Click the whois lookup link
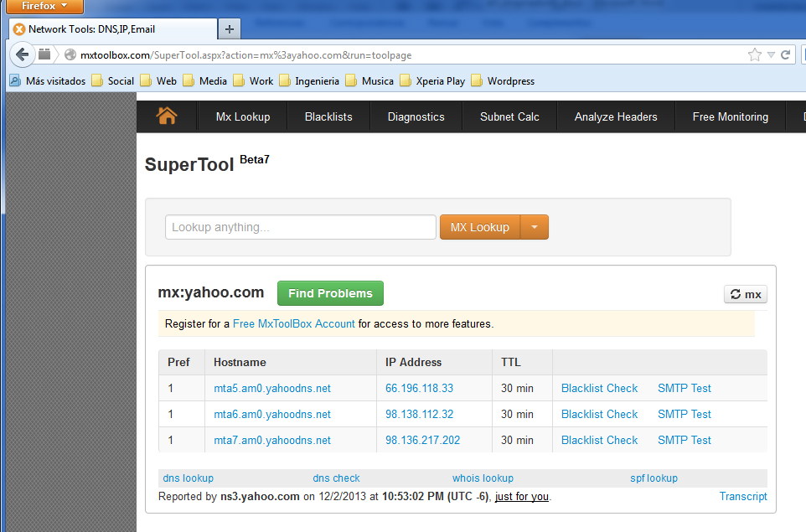 tap(483, 478)
